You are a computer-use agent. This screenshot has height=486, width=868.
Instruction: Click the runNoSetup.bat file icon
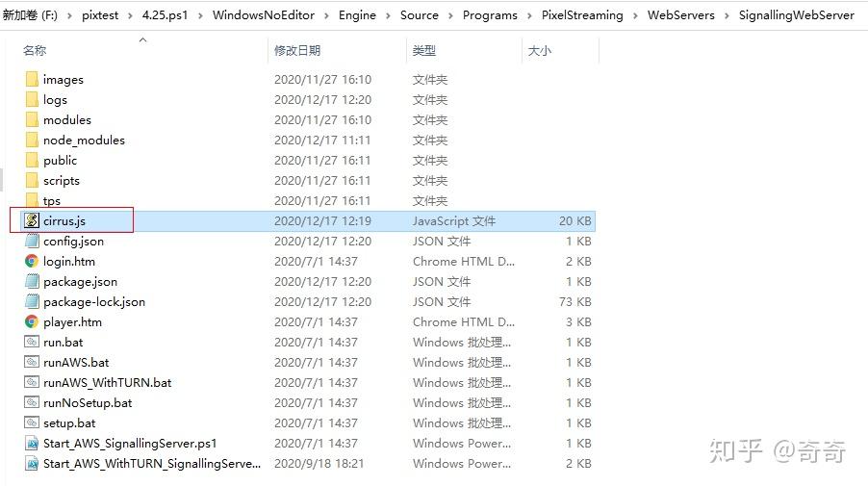[x=32, y=402]
